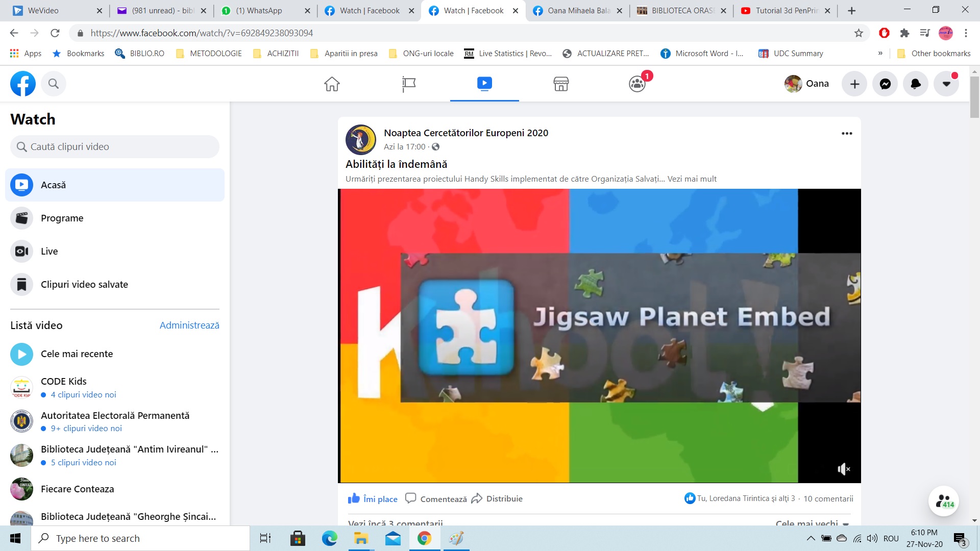980x551 pixels.
Task: Open the Groups icon with notification
Action: pyautogui.click(x=637, y=84)
